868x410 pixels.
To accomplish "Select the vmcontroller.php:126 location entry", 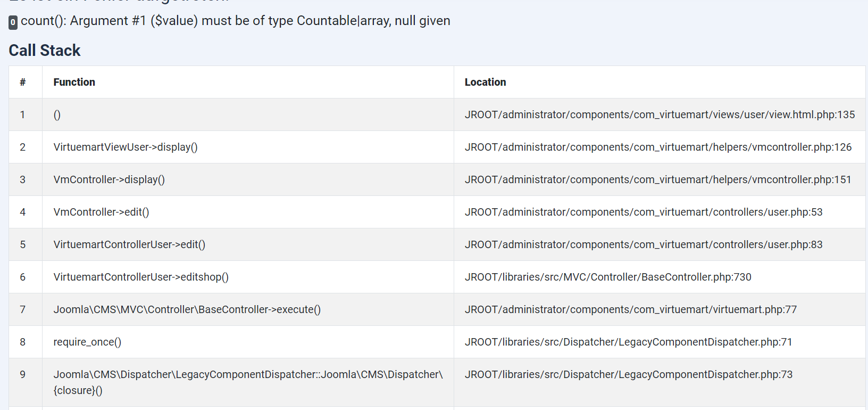I will pyautogui.click(x=658, y=147).
